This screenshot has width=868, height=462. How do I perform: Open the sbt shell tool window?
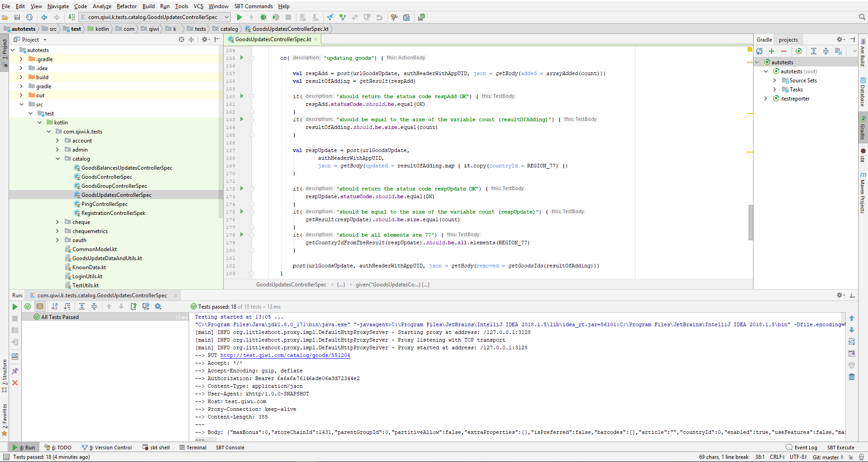(156, 448)
